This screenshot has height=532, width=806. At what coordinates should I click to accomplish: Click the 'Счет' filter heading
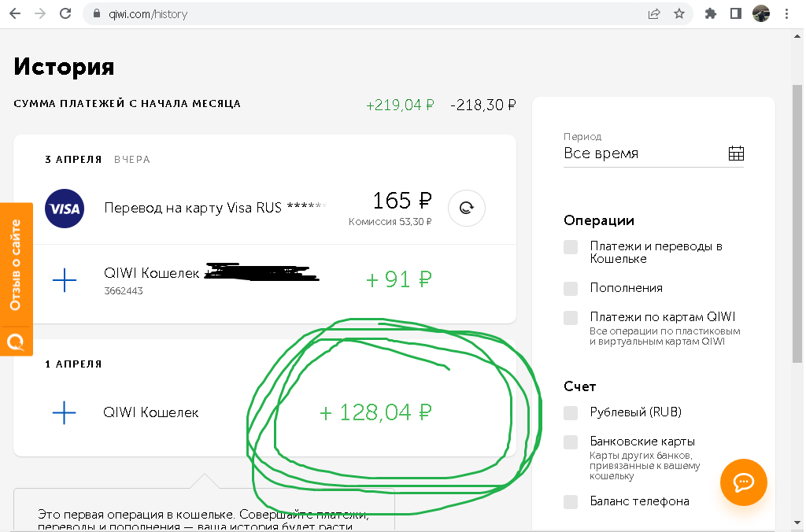coord(580,386)
